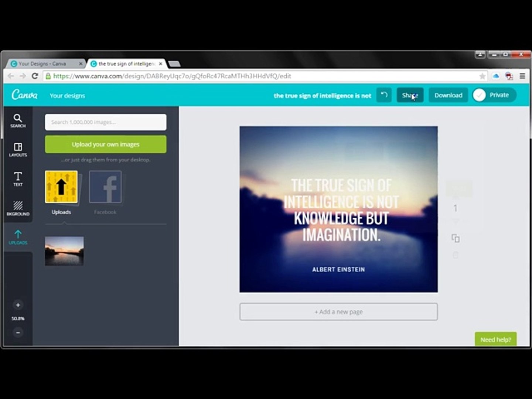532x399 pixels.
Task: Close the true sign of intelligence tab
Action: [160, 64]
